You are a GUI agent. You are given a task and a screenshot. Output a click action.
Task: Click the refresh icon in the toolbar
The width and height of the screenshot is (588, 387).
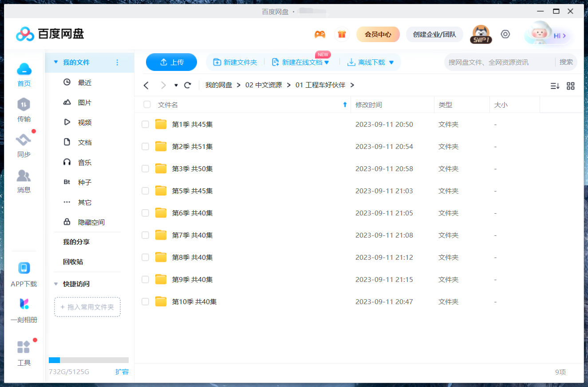click(187, 85)
